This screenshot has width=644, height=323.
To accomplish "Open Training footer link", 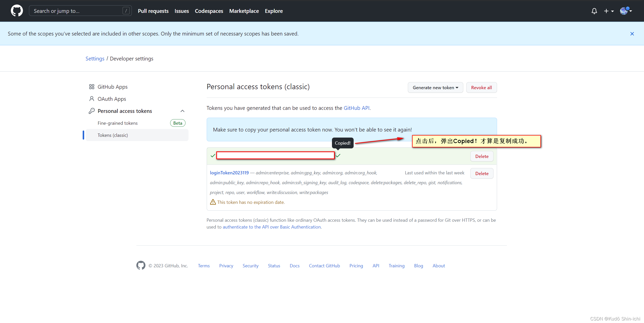I will 396,266.
